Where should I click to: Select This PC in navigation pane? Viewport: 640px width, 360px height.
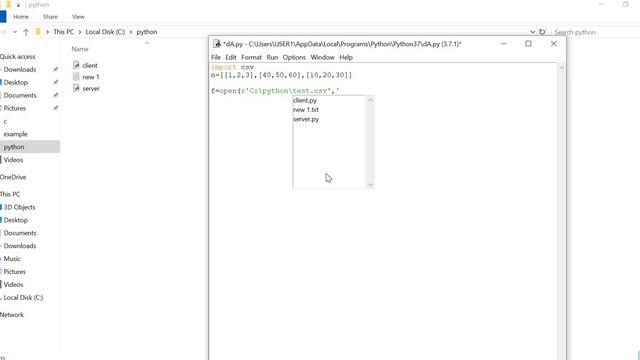10,194
